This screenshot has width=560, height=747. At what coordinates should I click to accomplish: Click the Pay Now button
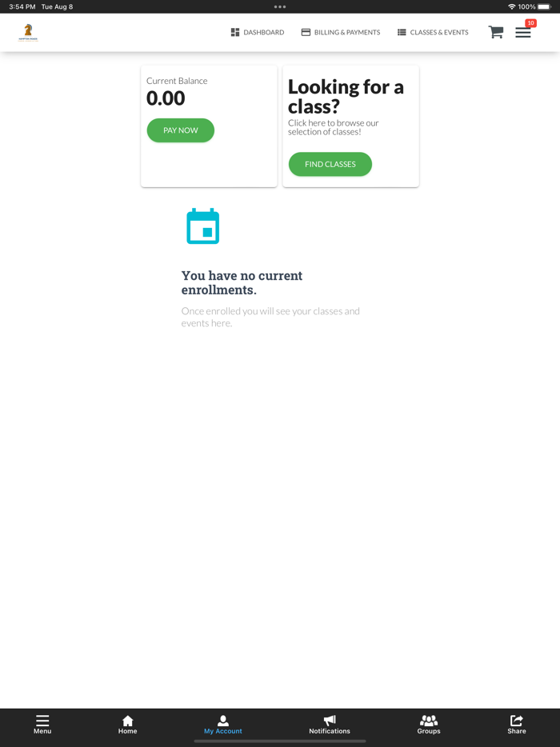click(181, 130)
